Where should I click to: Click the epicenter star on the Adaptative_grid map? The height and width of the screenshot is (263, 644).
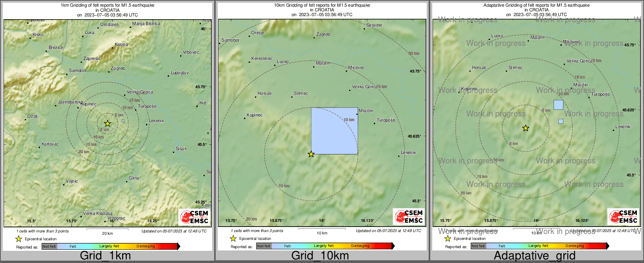526,128
